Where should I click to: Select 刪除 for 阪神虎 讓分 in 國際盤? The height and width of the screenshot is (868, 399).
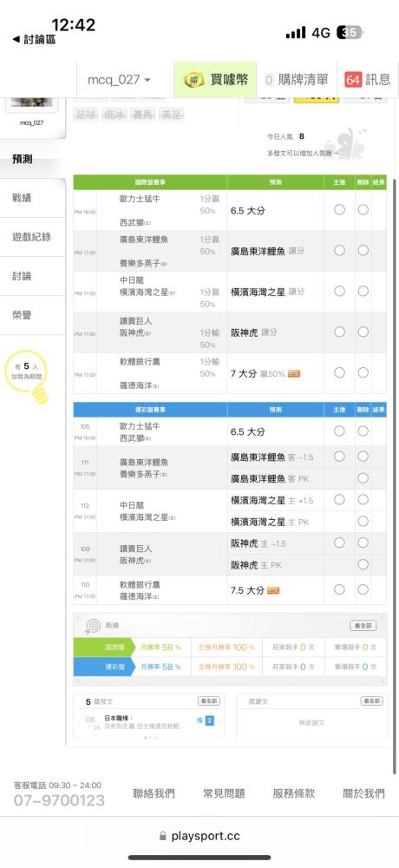pos(363,332)
